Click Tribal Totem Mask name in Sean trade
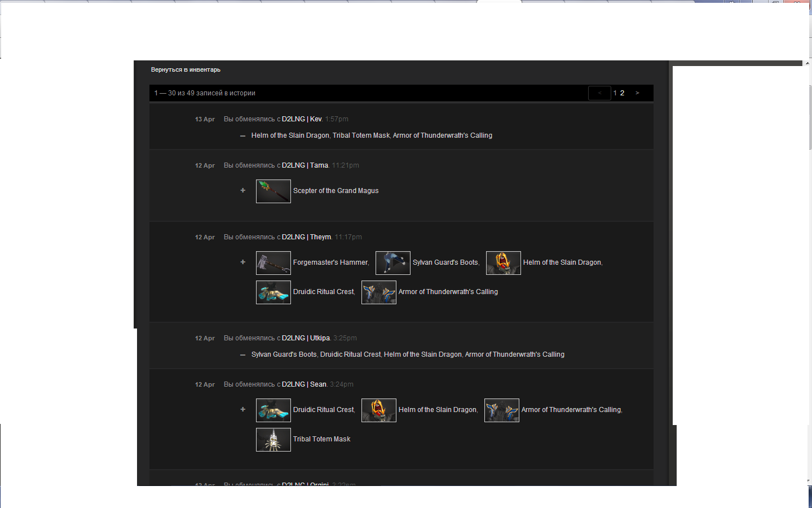 pos(322,439)
